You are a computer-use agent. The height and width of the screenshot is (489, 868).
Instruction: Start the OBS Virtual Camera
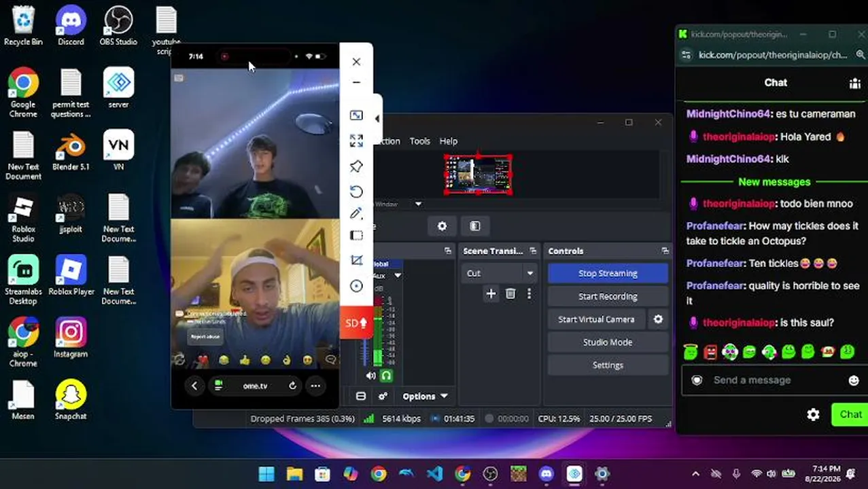(596, 319)
